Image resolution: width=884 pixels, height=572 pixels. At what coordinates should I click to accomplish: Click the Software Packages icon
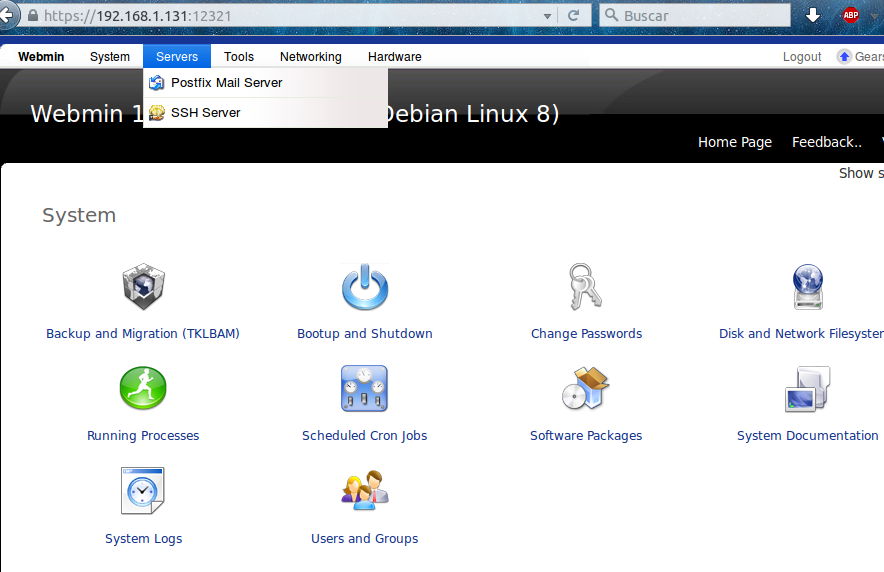tap(586, 389)
